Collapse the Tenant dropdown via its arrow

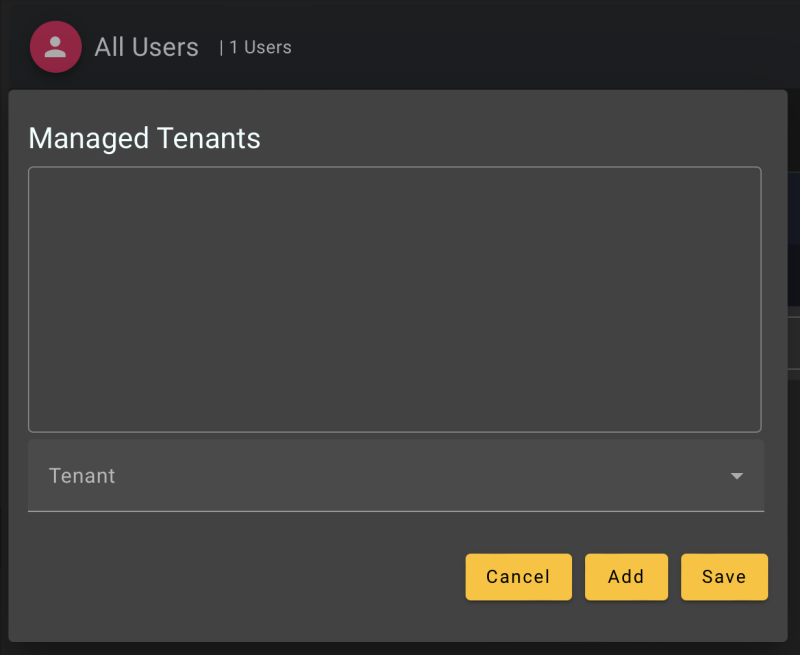[737, 476]
